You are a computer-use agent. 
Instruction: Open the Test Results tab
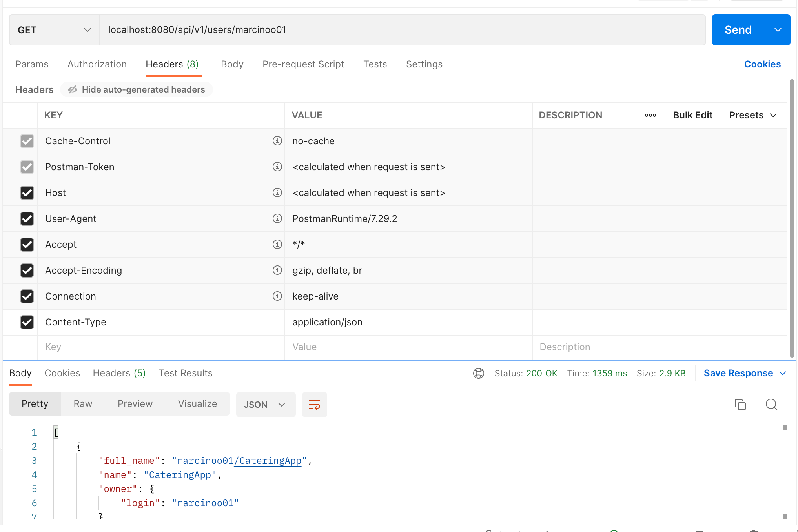pyautogui.click(x=185, y=373)
